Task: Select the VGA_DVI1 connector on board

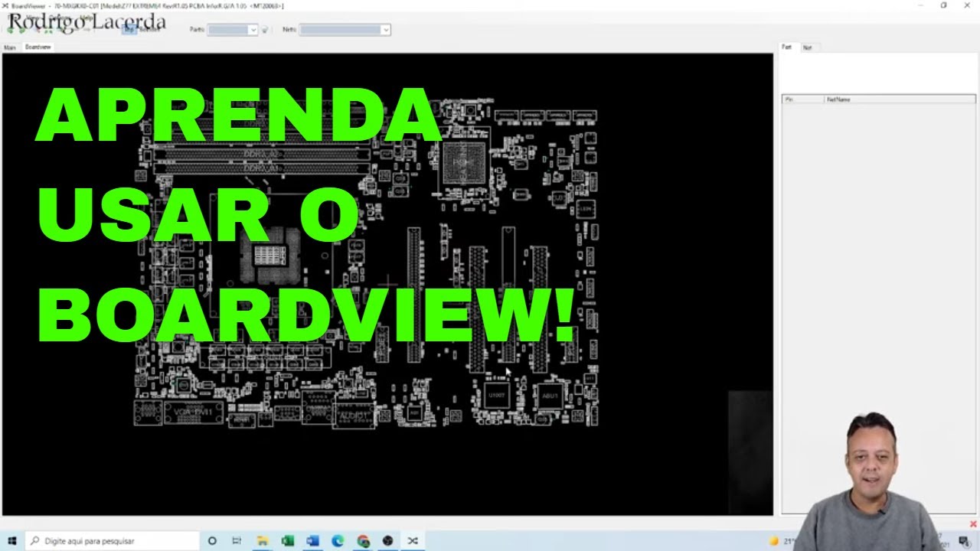Action: pos(193,412)
